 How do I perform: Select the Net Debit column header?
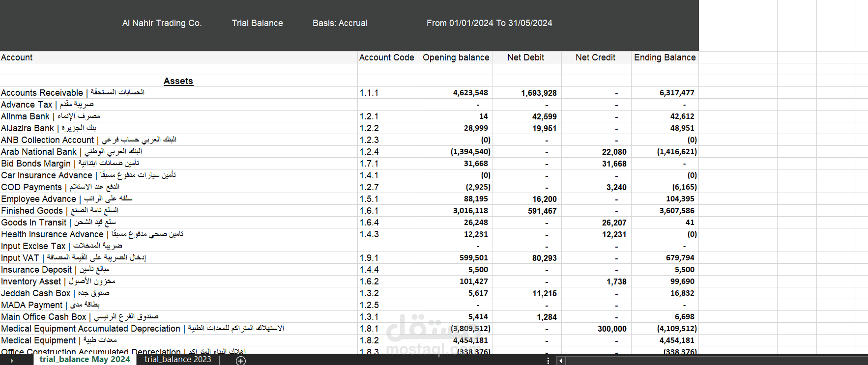coord(526,57)
